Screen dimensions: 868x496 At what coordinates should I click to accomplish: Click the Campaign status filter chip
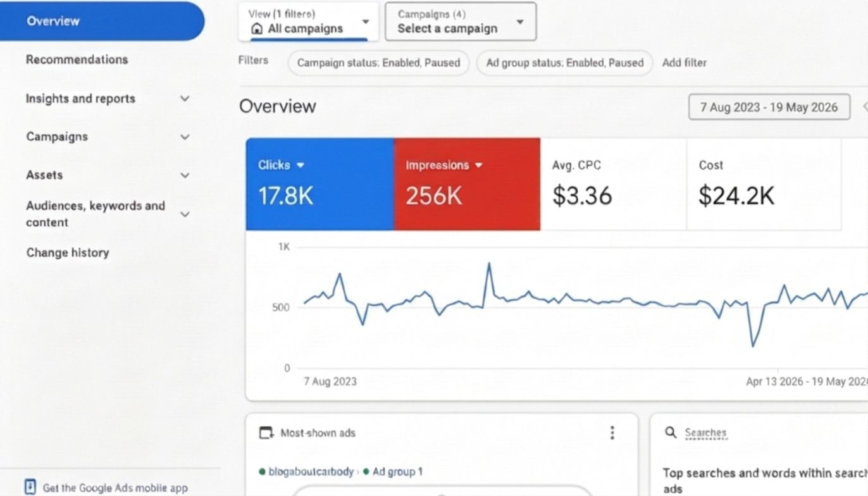[x=378, y=63]
